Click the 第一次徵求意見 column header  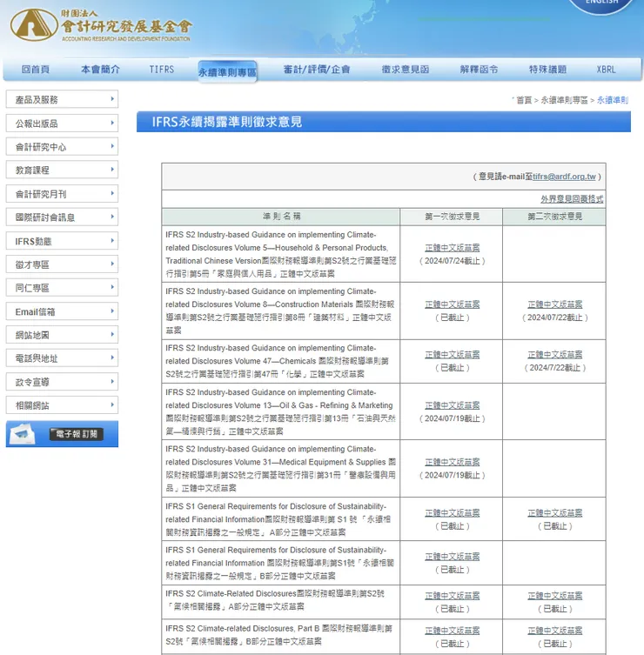tap(452, 217)
